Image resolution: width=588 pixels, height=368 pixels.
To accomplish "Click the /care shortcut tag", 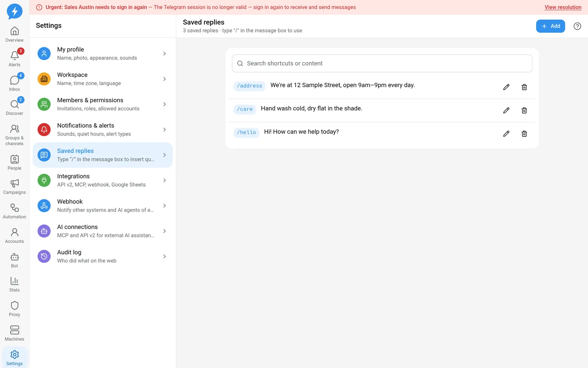I will (245, 109).
